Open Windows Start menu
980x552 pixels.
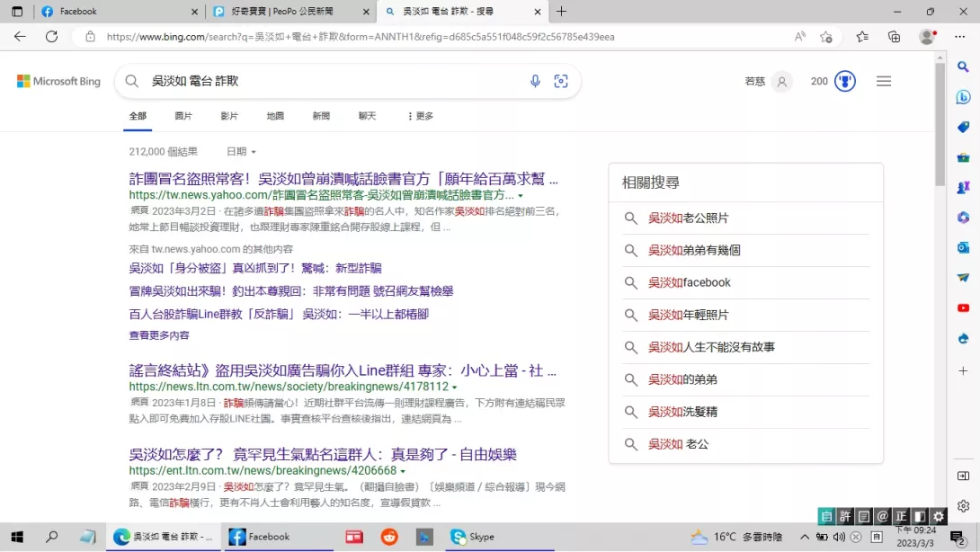(x=17, y=537)
